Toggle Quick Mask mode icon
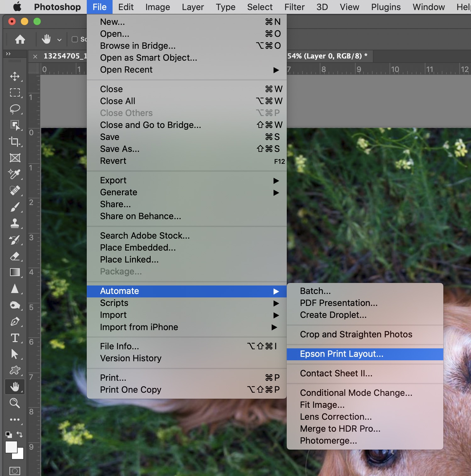 [x=14, y=471]
